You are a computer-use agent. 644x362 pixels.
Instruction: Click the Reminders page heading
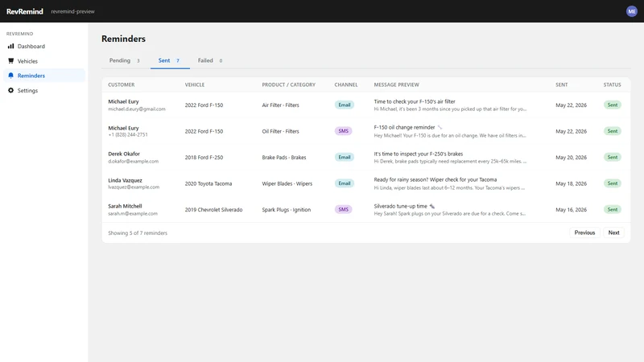pyautogui.click(x=123, y=39)
